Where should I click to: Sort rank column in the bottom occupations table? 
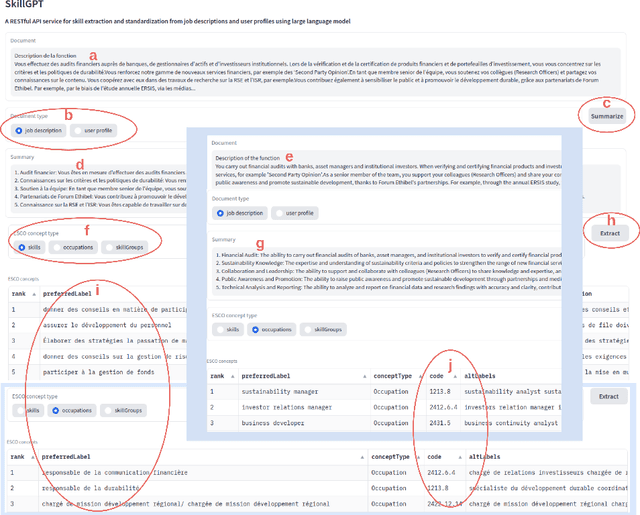[x=33, y=457]
